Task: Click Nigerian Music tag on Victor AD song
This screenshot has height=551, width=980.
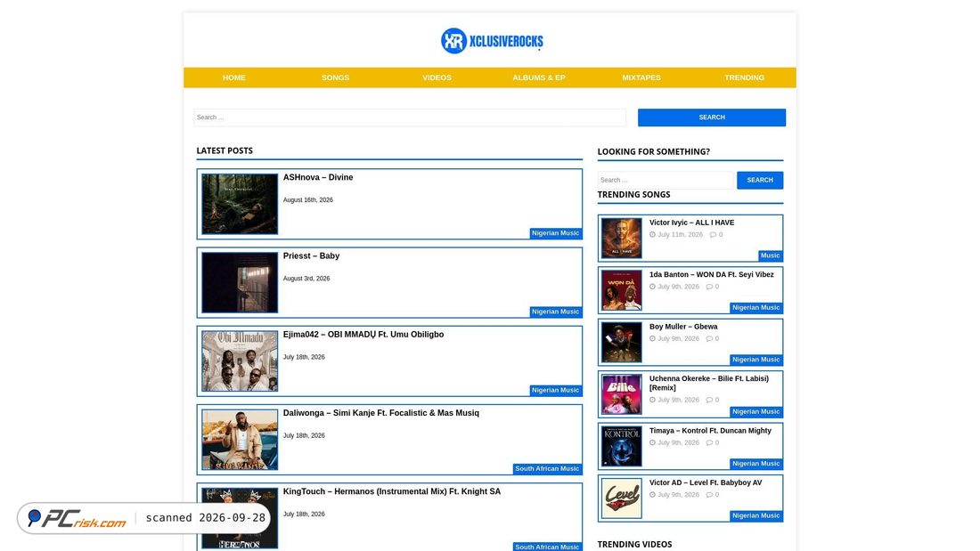Action: pyautogui.click(x=755, y=515)
